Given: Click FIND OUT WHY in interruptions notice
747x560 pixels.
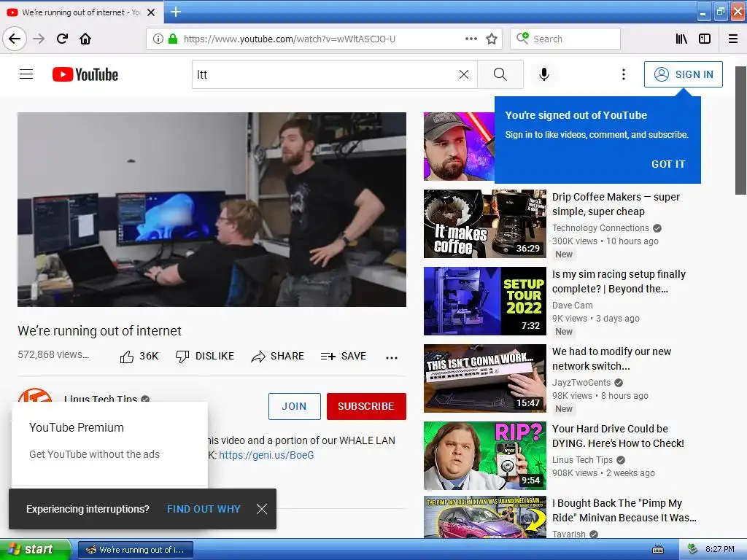Looking at the screenshot, I should (x=204, y=509).
